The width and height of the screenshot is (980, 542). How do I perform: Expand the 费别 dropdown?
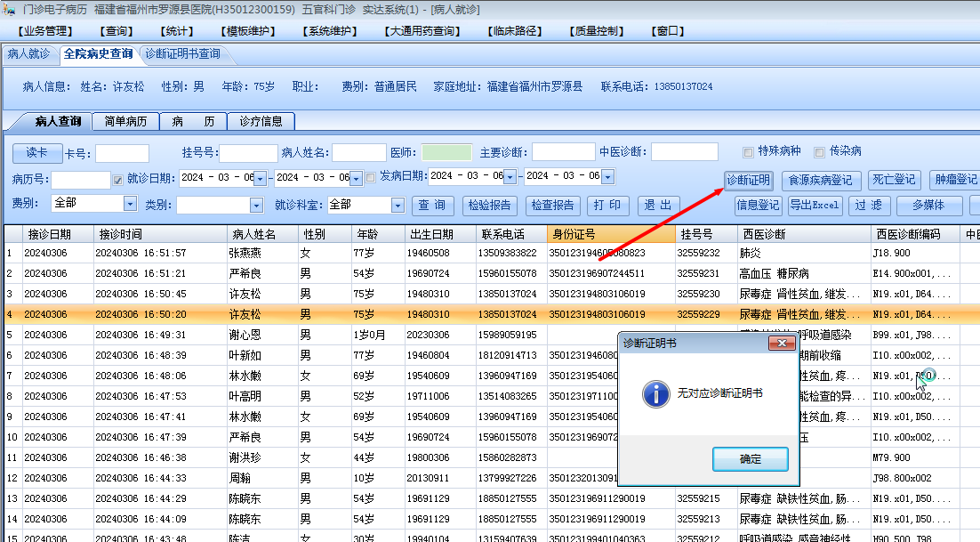(x=131, y=205)
